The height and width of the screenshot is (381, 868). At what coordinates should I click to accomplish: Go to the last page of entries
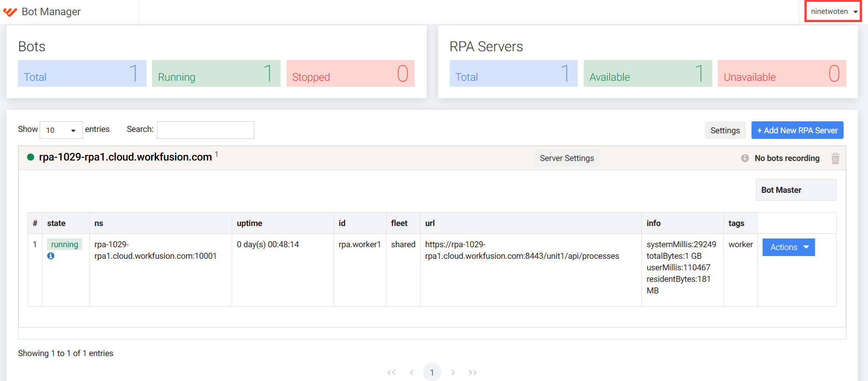pos(473,372)
